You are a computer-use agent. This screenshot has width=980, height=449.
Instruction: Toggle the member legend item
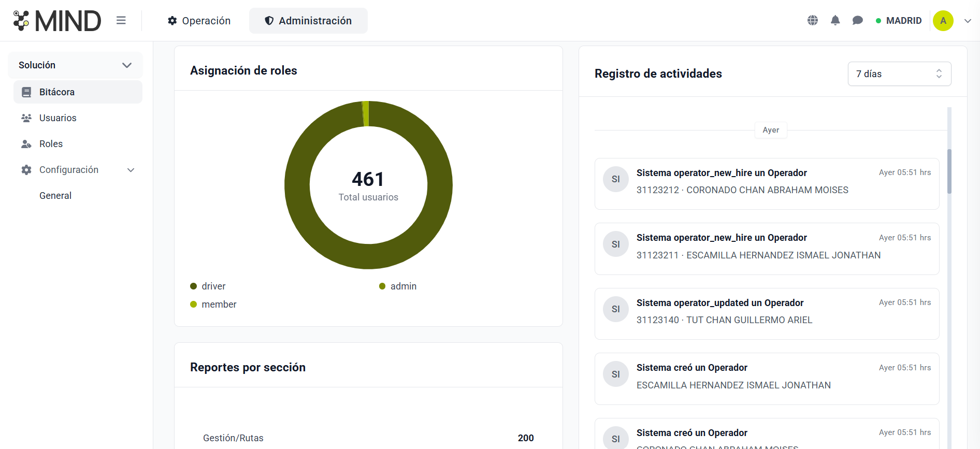coord(213,304)
